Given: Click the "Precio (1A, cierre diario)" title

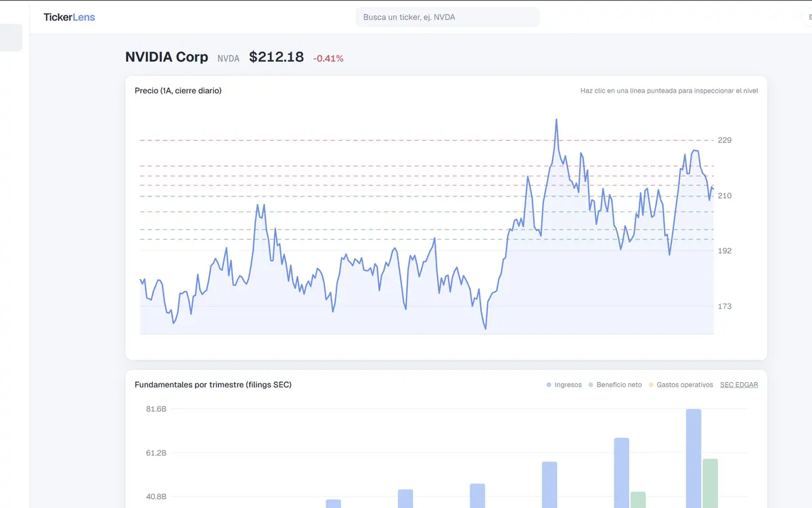Looking at the screenshot, I should click(178, 91).
